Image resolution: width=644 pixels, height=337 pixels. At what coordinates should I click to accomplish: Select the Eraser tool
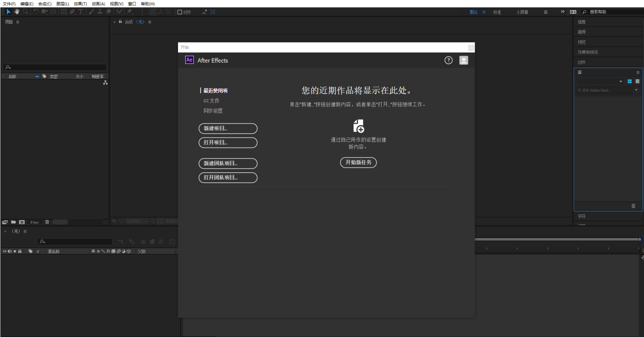pos(108,12)
